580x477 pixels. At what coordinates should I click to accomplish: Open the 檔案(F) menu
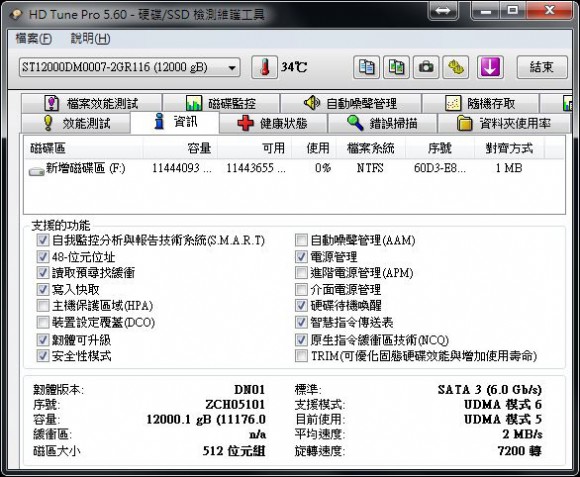(x=34, y=38)
